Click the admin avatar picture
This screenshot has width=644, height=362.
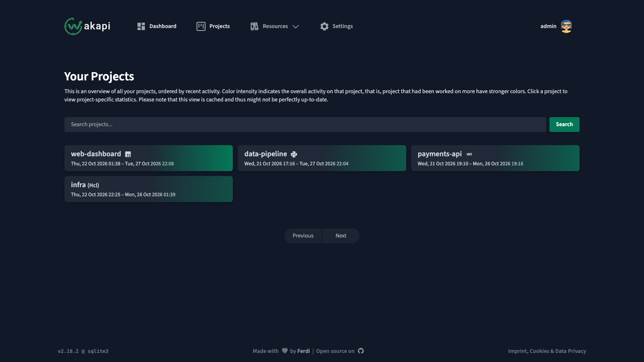point(566,26)
